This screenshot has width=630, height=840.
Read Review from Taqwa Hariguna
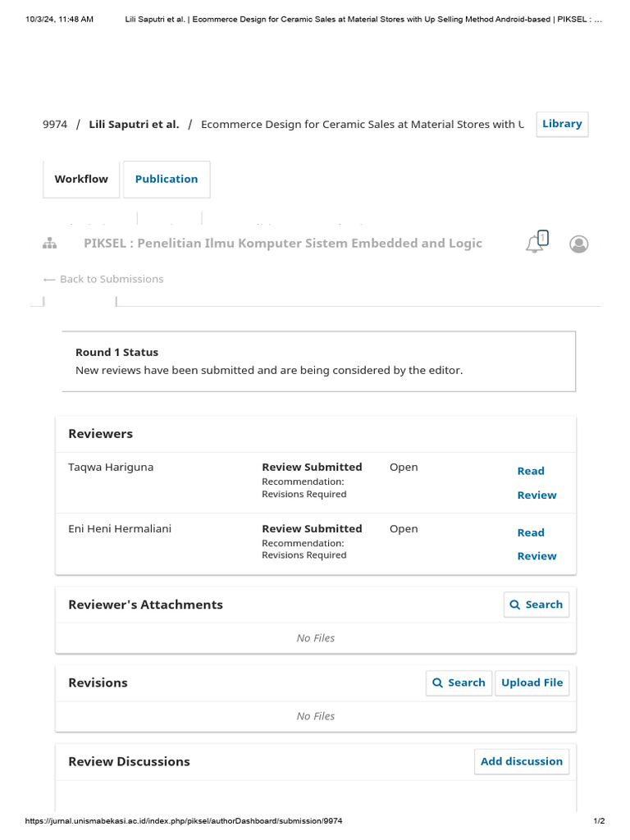click(x=536, y=482)
